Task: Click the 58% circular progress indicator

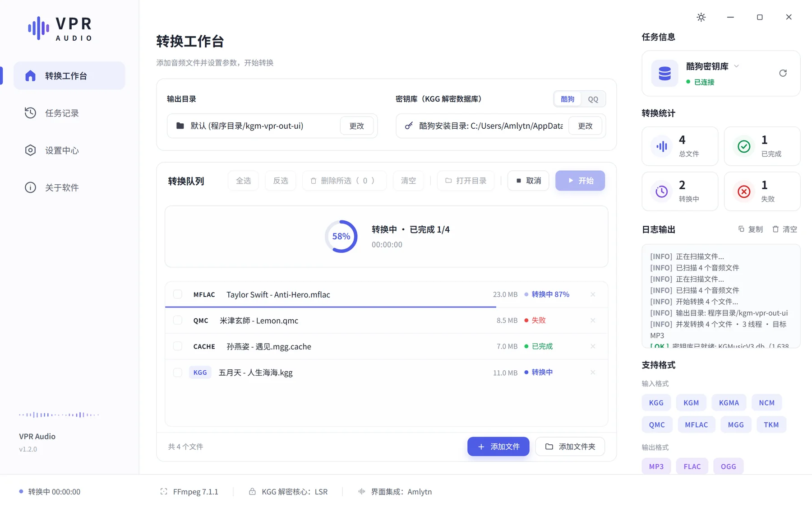Action: coord(341,236)
